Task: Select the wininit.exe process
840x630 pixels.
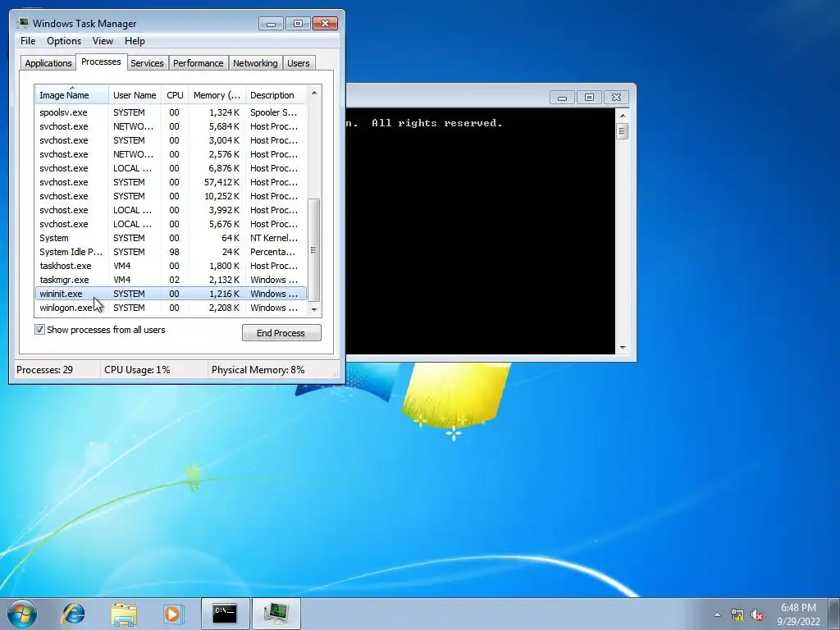Action: pyautogui.click(x=171, y=294)
